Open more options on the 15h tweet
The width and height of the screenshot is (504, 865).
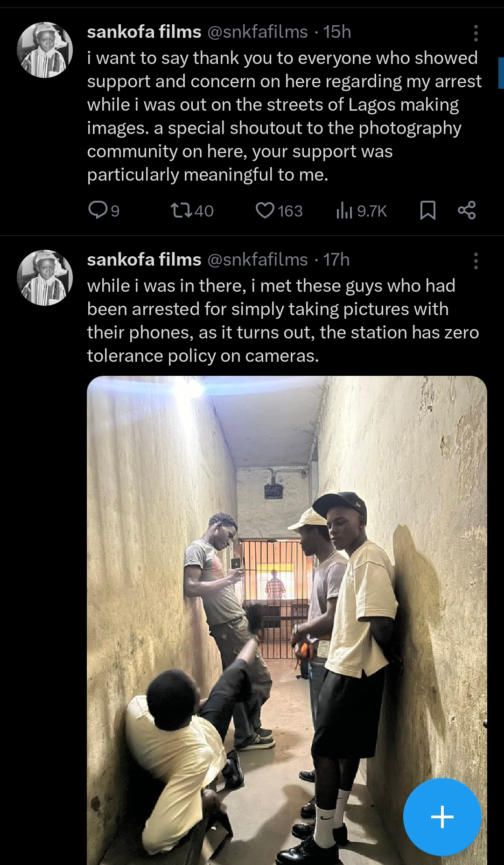(x=476, y=33)
